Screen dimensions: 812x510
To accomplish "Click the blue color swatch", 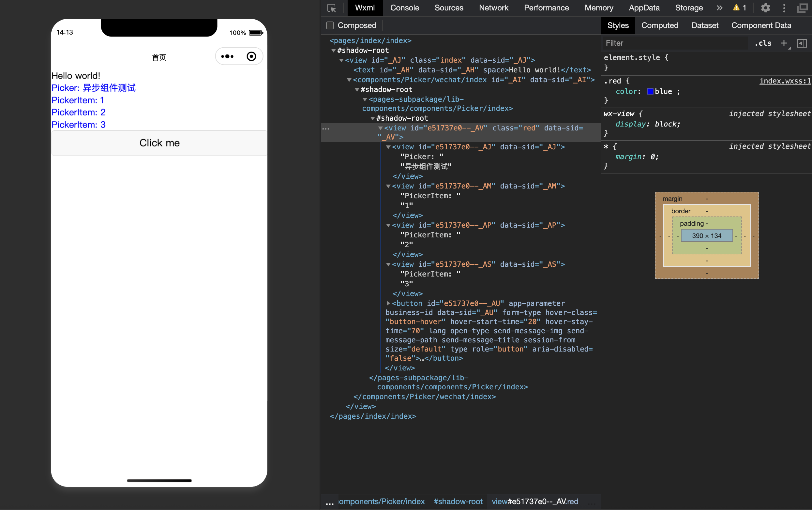I will point(650,91).
